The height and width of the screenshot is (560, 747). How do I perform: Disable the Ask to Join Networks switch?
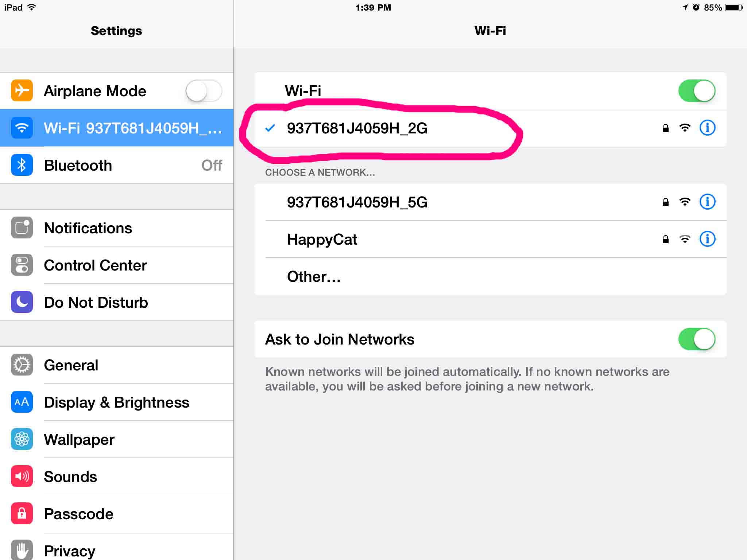pyautogui.click(x=696, y=339)
